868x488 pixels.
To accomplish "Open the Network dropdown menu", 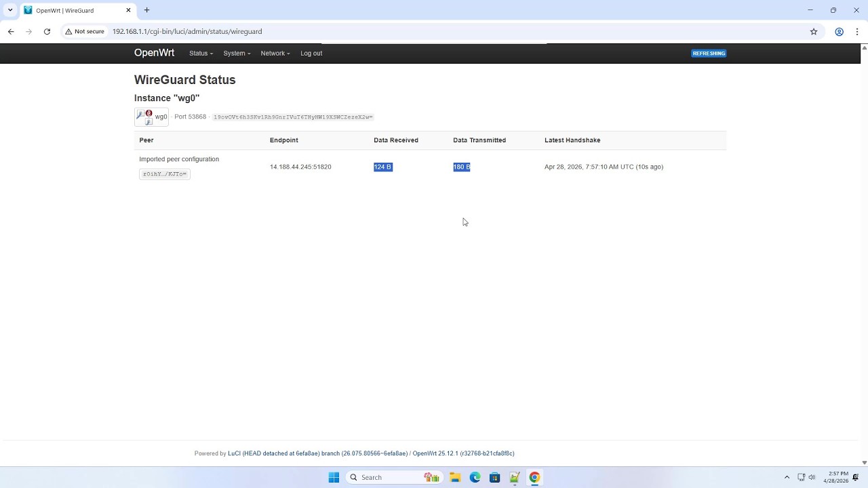I will [275, 53].
